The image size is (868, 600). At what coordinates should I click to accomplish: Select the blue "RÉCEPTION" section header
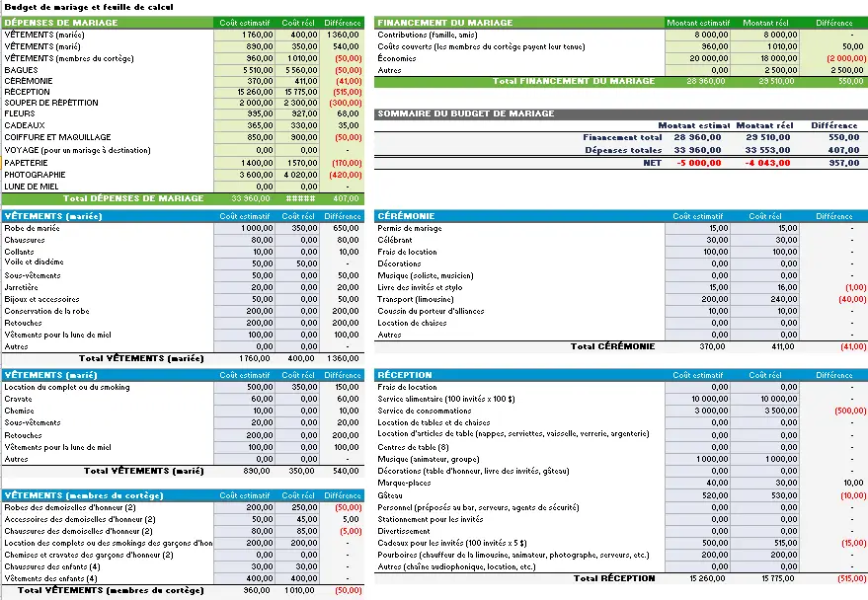pos(405,375)
